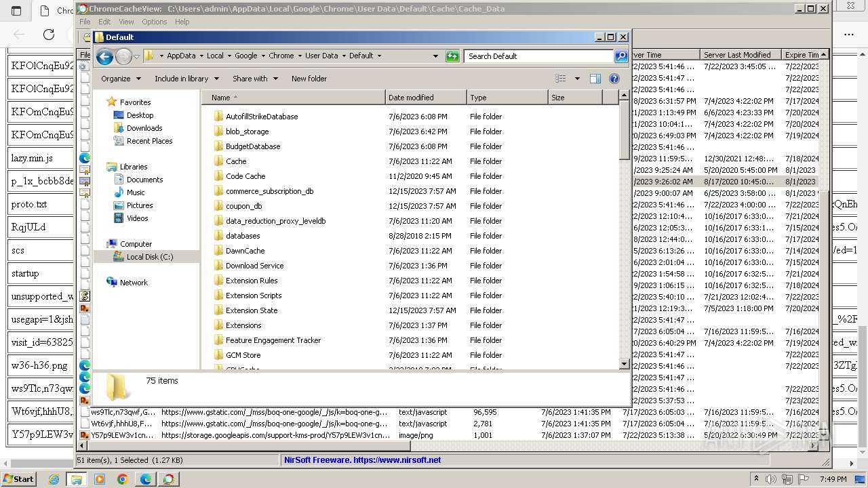Click the media player taskbar icon
Screen dimensions: 868x488
tap(100, 479)
